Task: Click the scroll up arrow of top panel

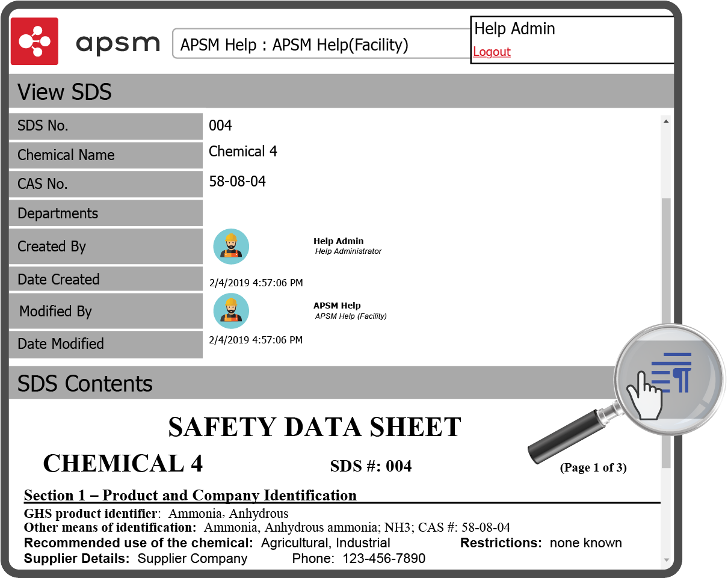Action: 666,121
